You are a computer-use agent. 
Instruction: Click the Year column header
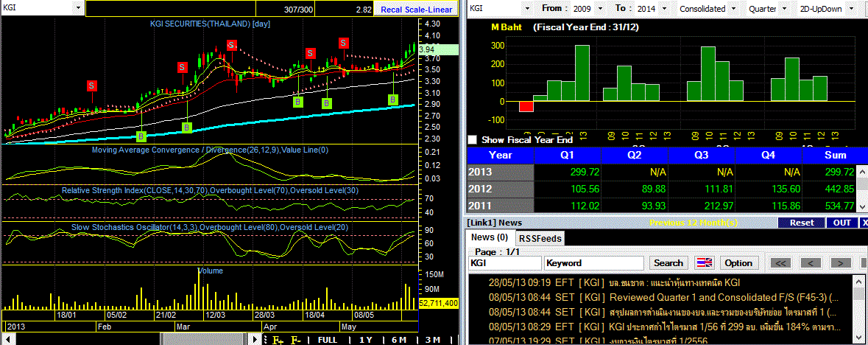(x=501, y=156)
